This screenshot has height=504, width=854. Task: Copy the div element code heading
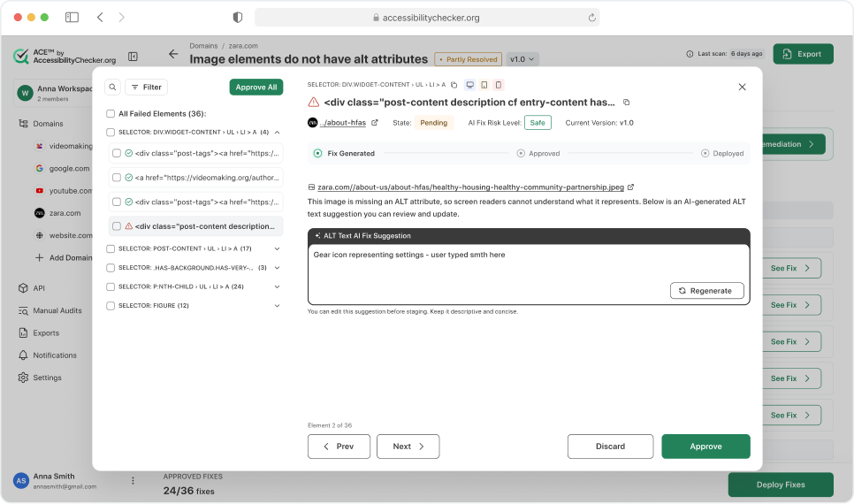click(x=626, y=103)
